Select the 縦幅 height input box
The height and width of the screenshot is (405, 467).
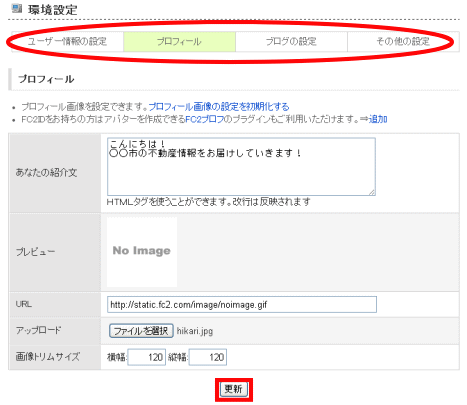tap(208, 357)
